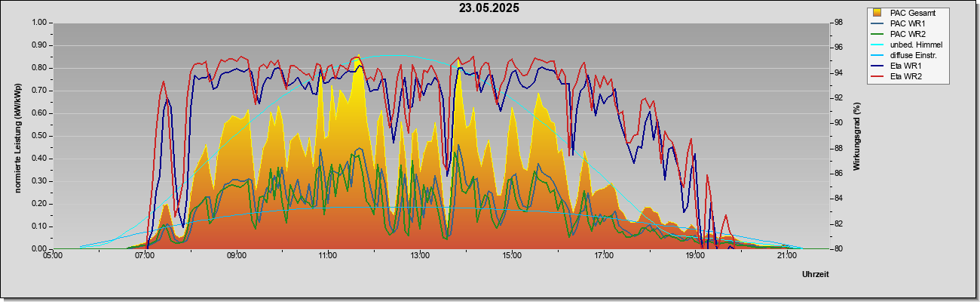
Task: Click the PAC Gesamt legend color swatch
Action: [877, 13]
